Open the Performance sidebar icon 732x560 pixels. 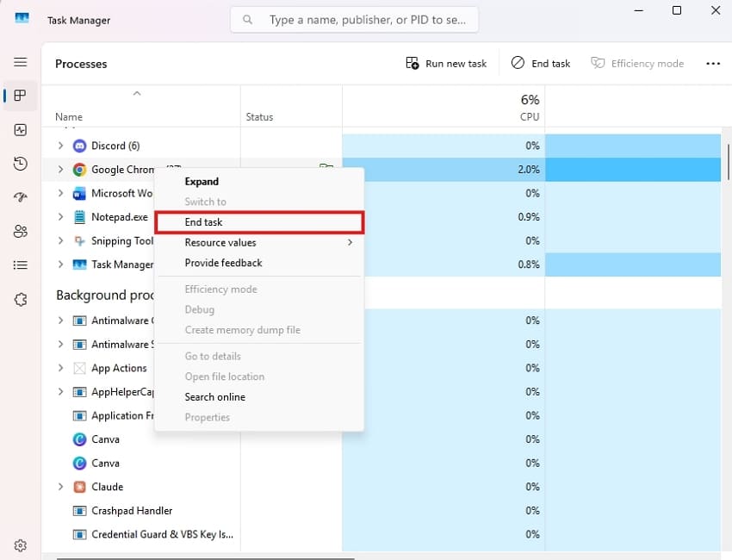[x=20, y=130]
